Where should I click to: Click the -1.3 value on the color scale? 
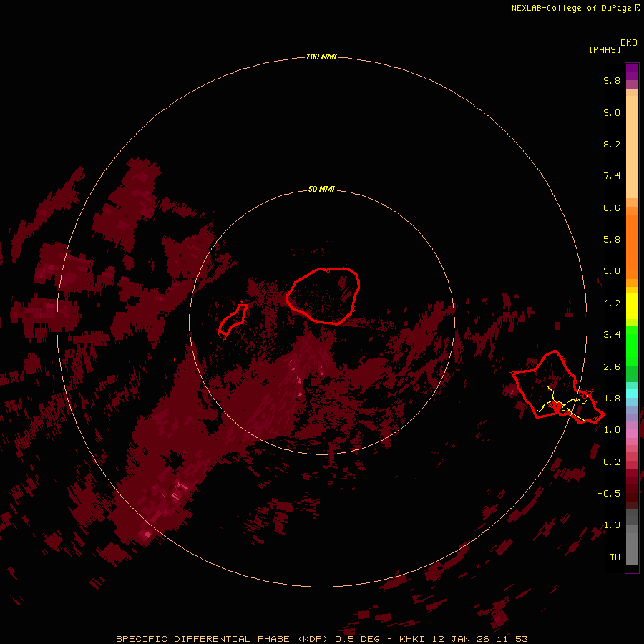click(609, 525)
